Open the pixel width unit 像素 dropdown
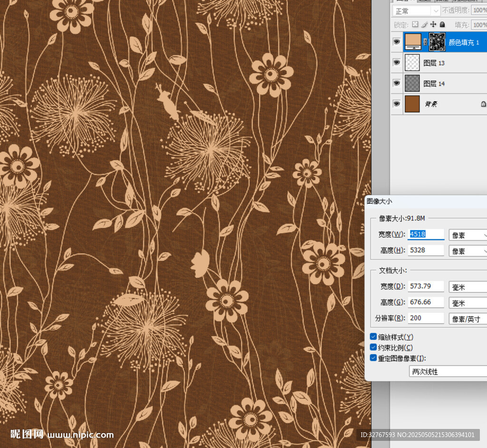The height and width of the screenshot is (448, 487). tap(468, 235)
